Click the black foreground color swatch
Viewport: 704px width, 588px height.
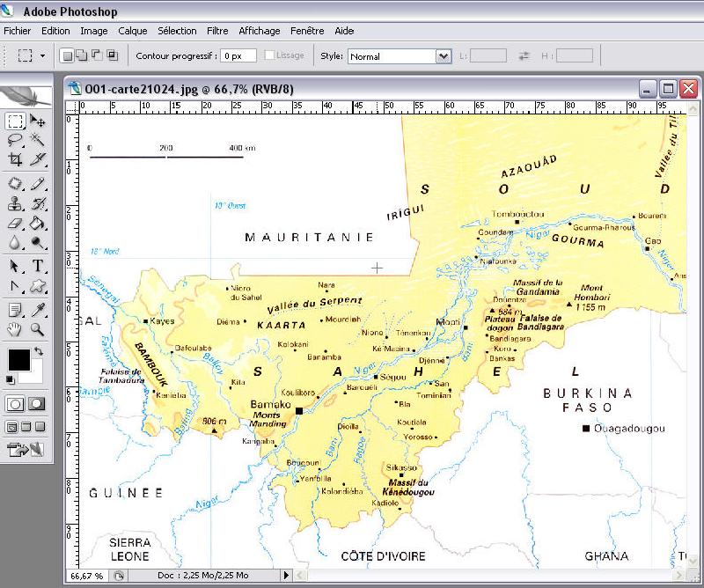[x=18, y=360]
